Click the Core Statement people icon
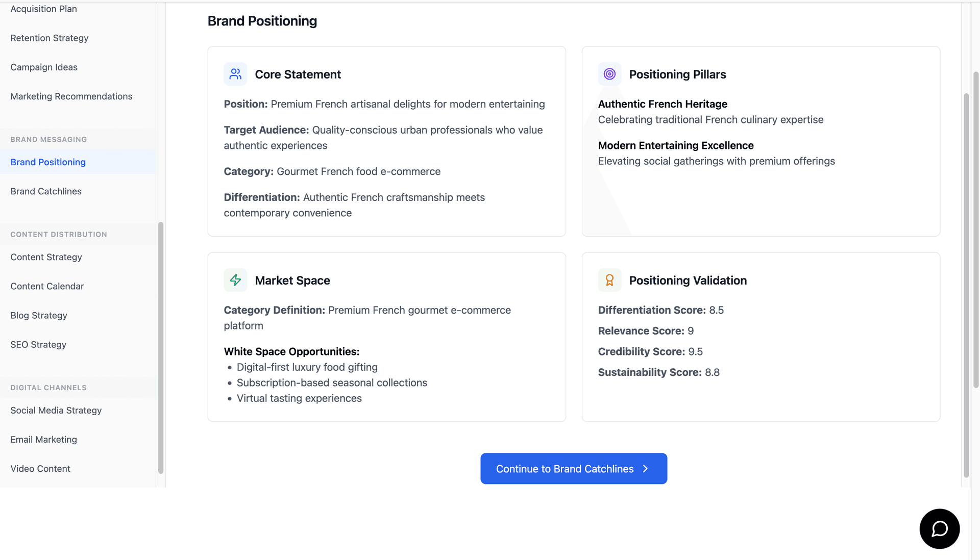The image size is (980, 560). (x=235, y=74)
